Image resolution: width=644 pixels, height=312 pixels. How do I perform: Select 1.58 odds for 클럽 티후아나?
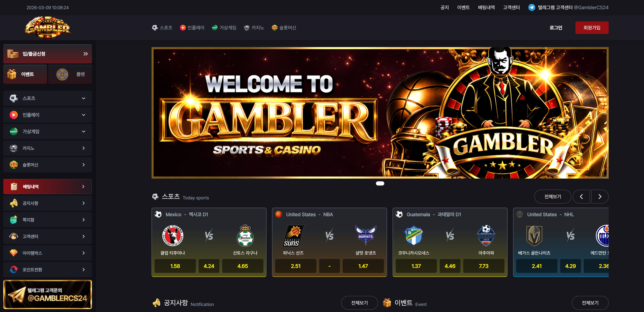[175, 266]
